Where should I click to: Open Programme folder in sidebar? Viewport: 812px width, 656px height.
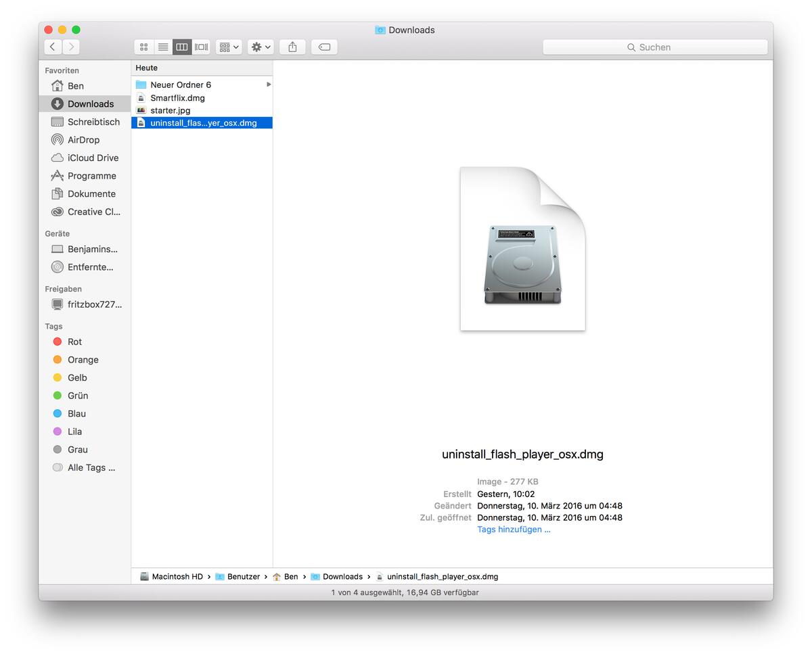tap(91, 176)
